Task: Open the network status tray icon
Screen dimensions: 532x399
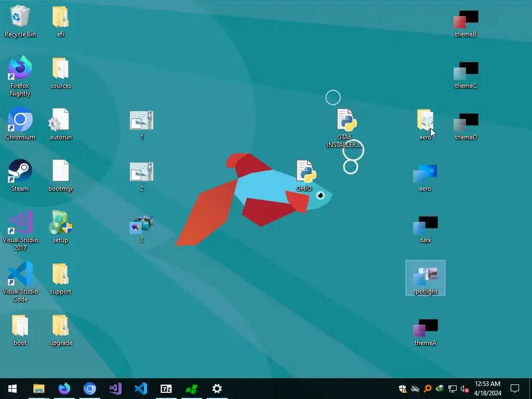Action: (x=453, y=389)
